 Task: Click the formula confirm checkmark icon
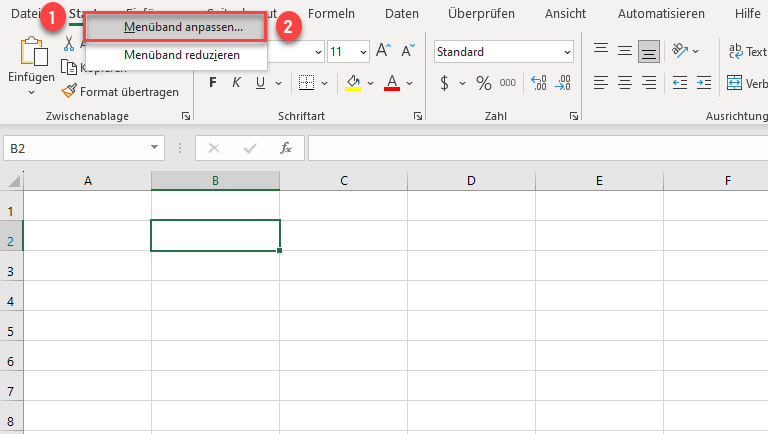tap(250, 148)
